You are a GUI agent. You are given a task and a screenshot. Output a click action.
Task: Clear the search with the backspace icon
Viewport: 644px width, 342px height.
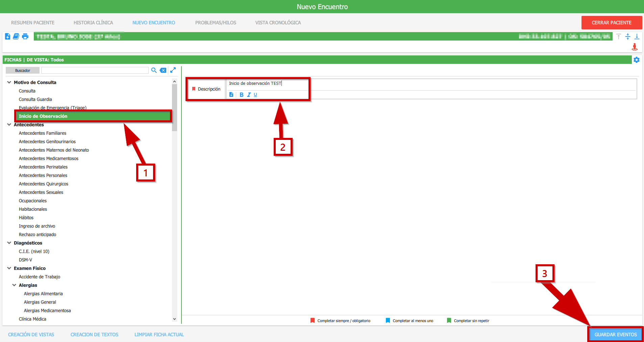tap(163, 70)
